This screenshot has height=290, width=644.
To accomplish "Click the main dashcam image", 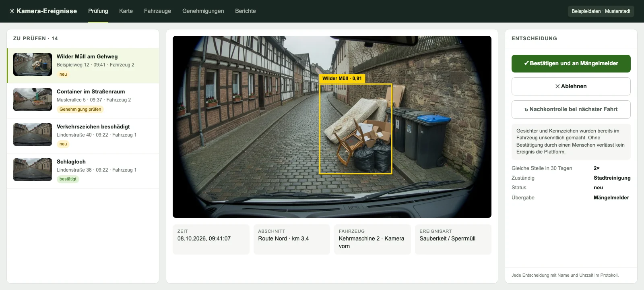I will click(332, 127).
